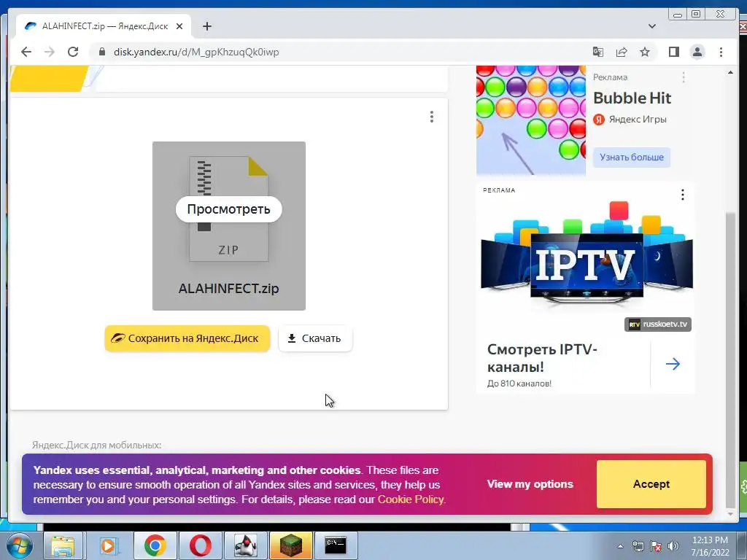Open the Bubble Hit ad options menu
747x560 pixels.
click(x=684, y=77)
